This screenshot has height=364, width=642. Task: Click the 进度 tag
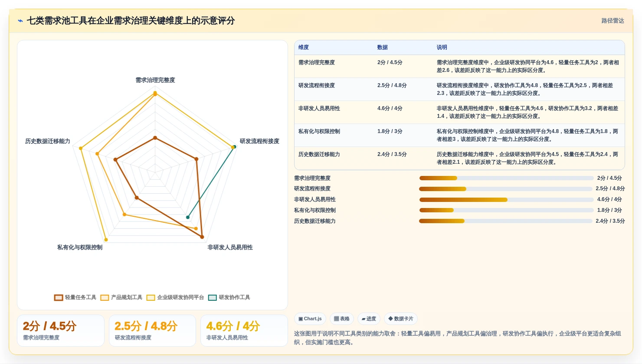[x=369, y=319]
